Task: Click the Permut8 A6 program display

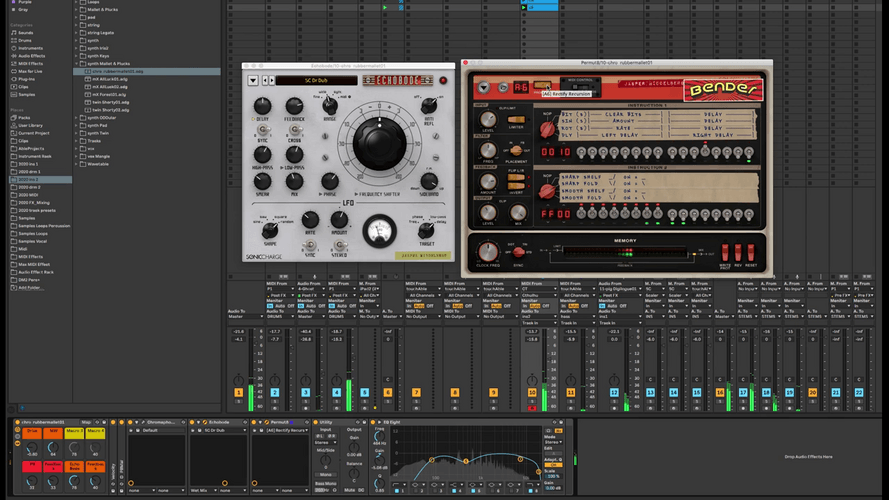Action: coord(521,87)
